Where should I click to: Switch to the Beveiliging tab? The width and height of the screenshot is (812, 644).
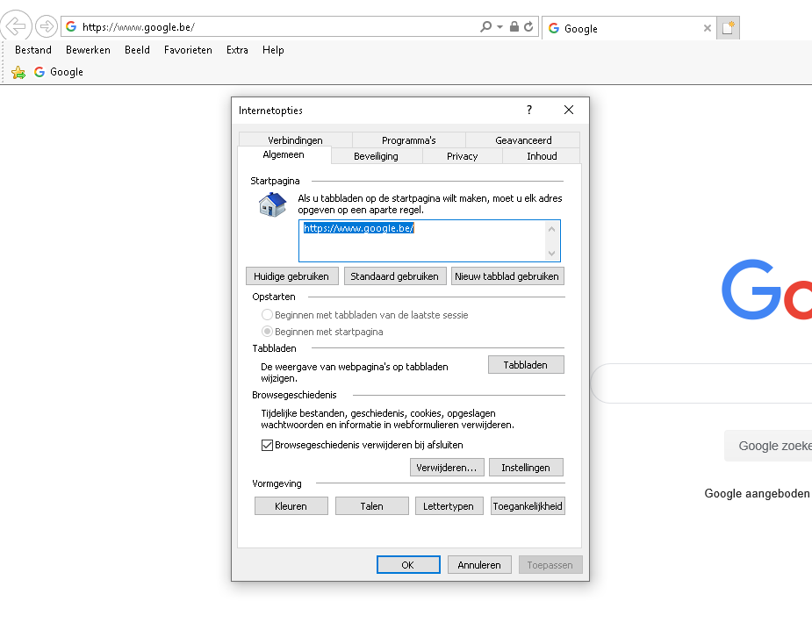(376, 156)
